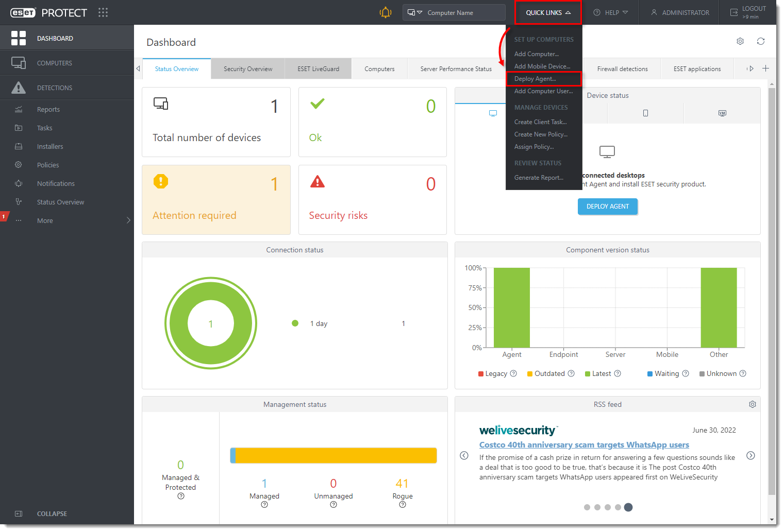Choose Create New Policy from Quick Links
The image size is (784, 532).
point(541,134)
